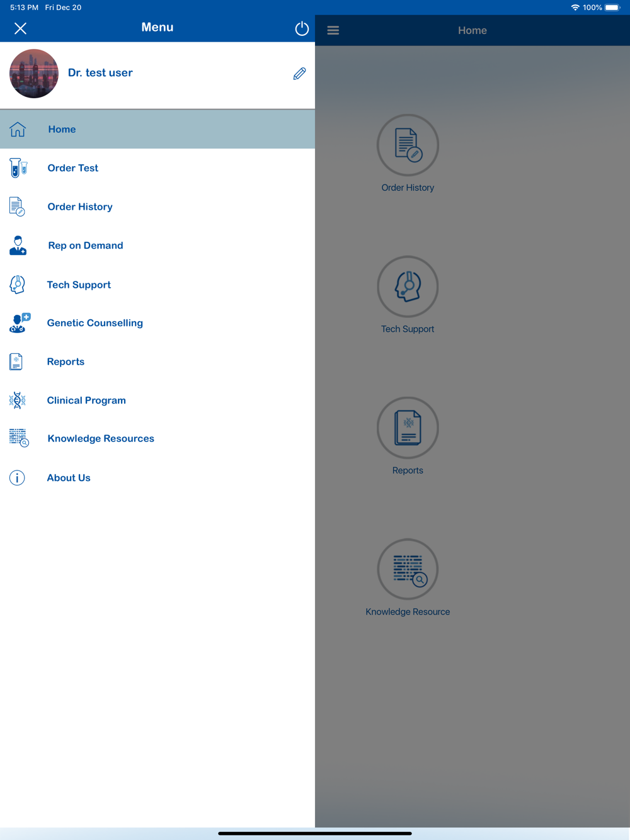Edit profile using the pencil icon
This screenshot has width=630, height=840.
click(x=300, y=74)
